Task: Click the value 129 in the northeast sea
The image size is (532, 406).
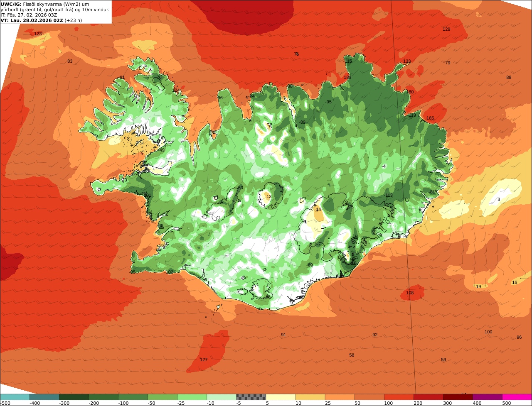Action: point(446,29)
